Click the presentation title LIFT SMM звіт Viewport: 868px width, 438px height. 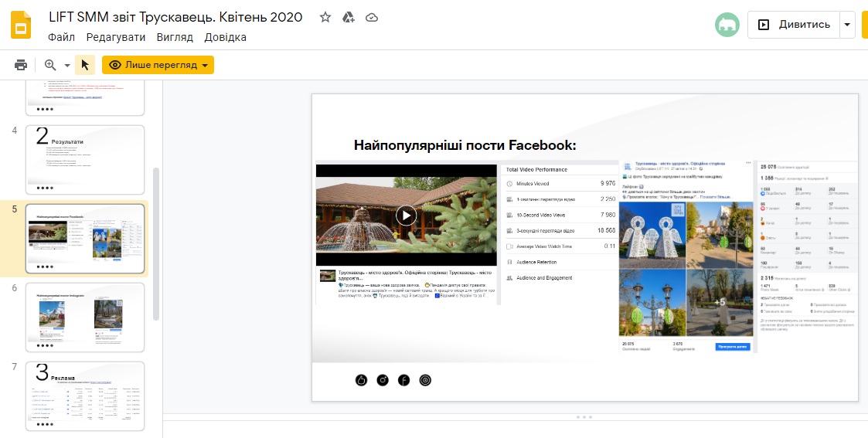[175, 17]
